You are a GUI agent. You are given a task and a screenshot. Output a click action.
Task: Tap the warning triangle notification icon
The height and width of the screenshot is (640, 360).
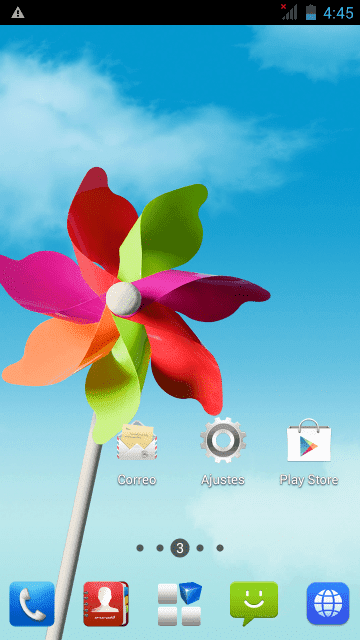tap(18, 13)
